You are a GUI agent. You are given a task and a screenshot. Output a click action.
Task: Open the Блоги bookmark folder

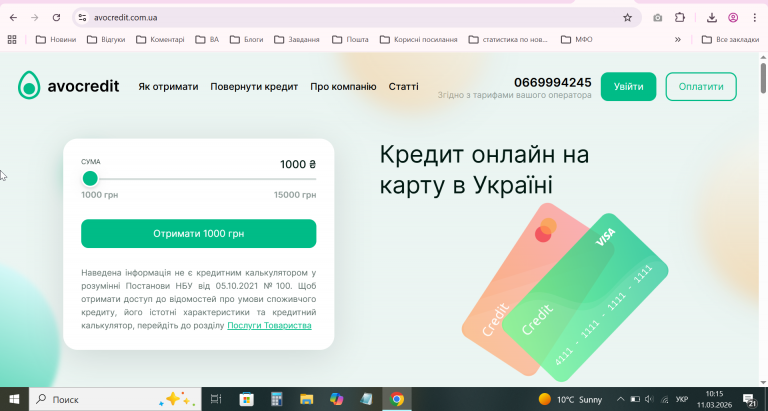click(246, 40)
